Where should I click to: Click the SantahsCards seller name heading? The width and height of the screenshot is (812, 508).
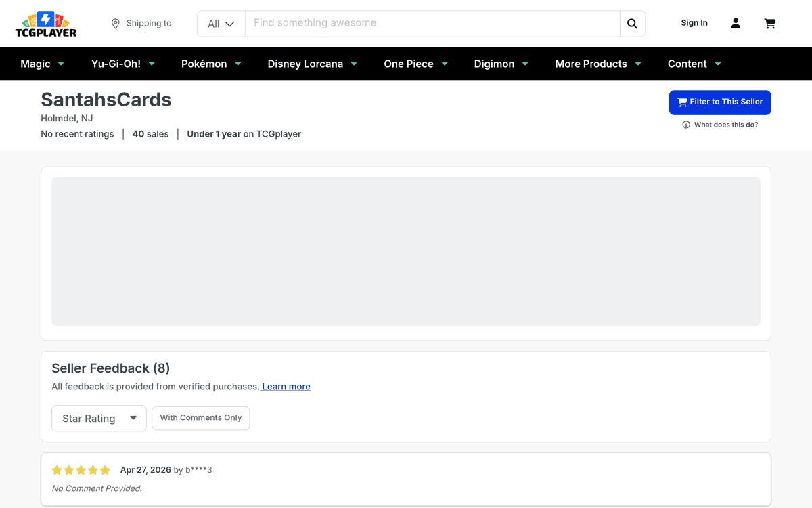(x=106, y=100)
